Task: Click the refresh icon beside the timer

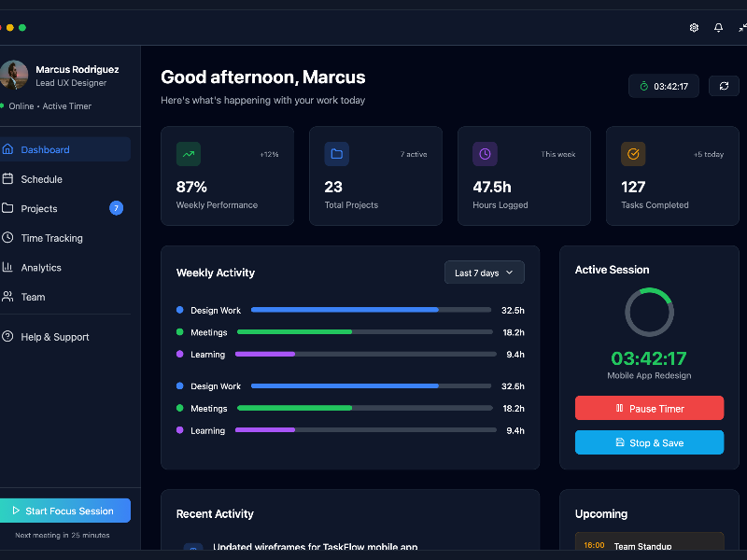Action: (x=724, y=86)
